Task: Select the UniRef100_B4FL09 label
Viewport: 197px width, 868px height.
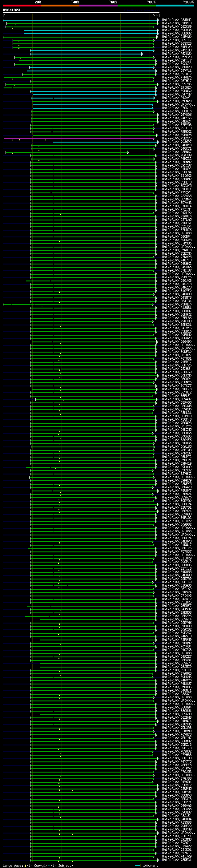Action: point(177,47)
